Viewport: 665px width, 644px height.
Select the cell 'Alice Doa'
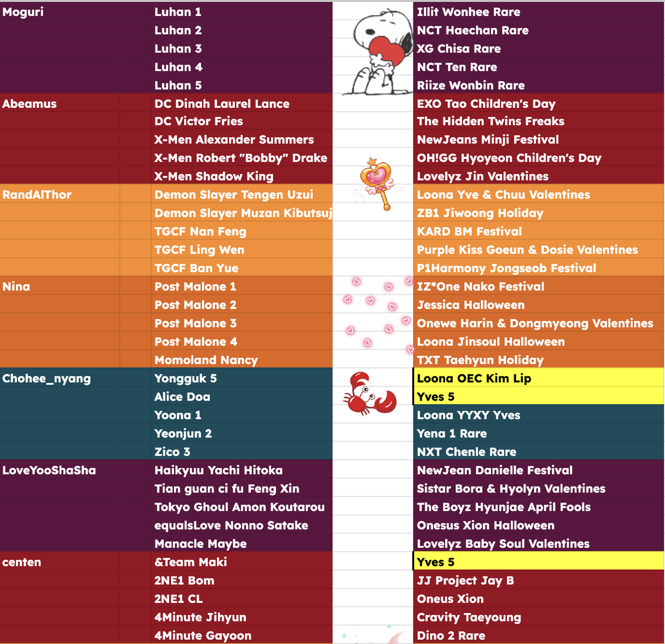coord(242,396)
